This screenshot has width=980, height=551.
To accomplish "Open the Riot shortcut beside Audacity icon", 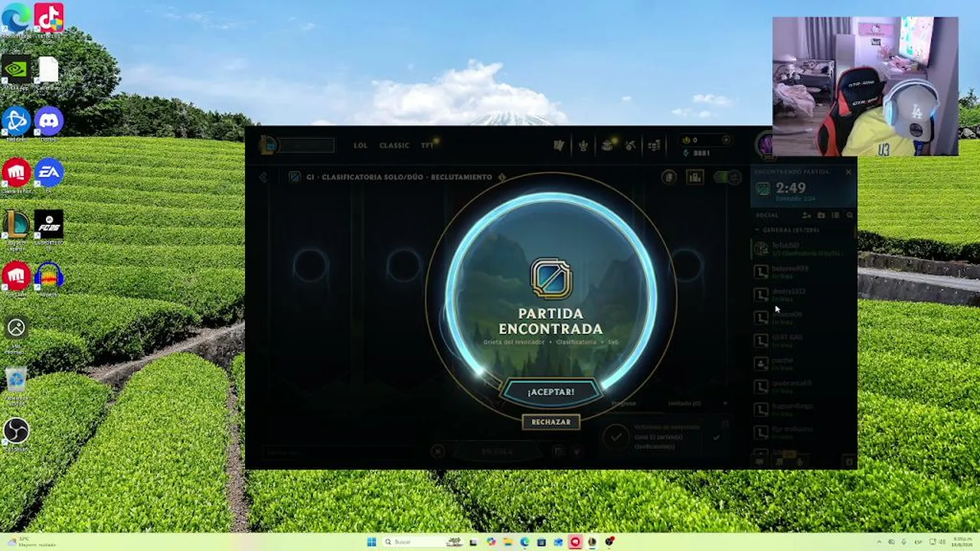I will tap(16, 277).
